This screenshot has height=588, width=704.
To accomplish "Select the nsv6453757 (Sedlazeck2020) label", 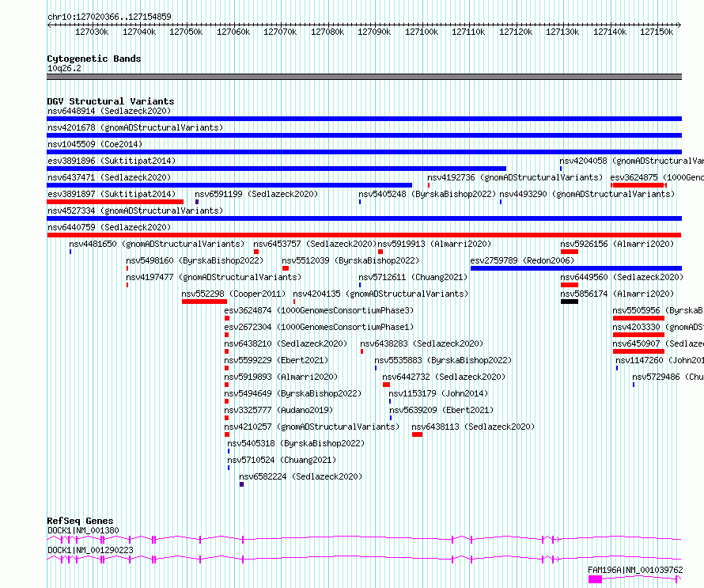I will (315, 244).
